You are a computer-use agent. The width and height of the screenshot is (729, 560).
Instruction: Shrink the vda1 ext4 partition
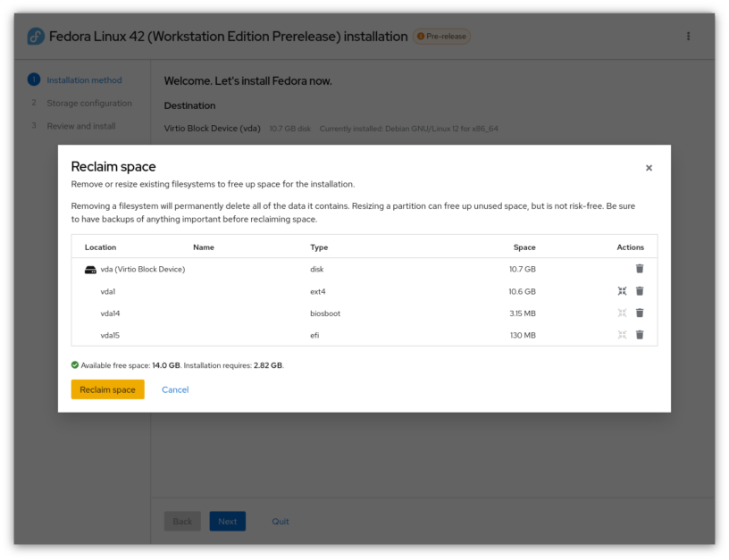[x=622, y=290]
